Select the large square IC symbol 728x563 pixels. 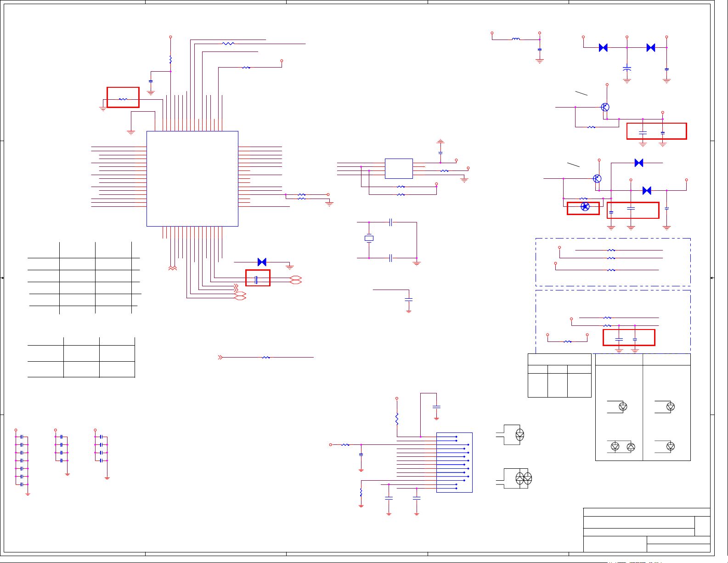[x=192, y=179]
